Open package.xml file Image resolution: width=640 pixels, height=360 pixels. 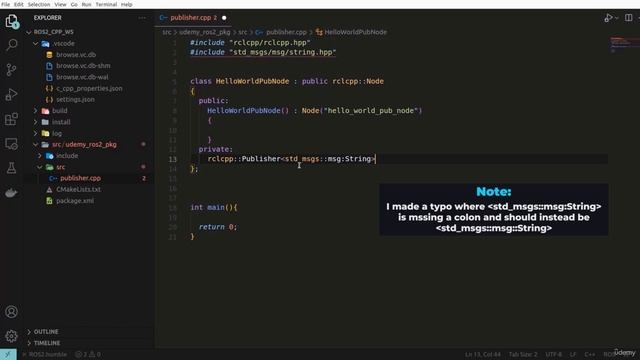tap(75, 201)
